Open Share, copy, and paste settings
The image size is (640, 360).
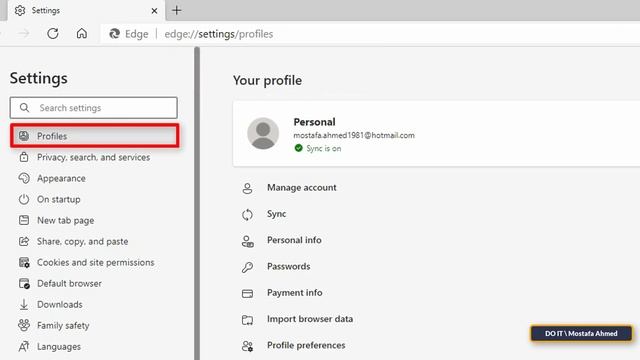[x=82, y=241]
